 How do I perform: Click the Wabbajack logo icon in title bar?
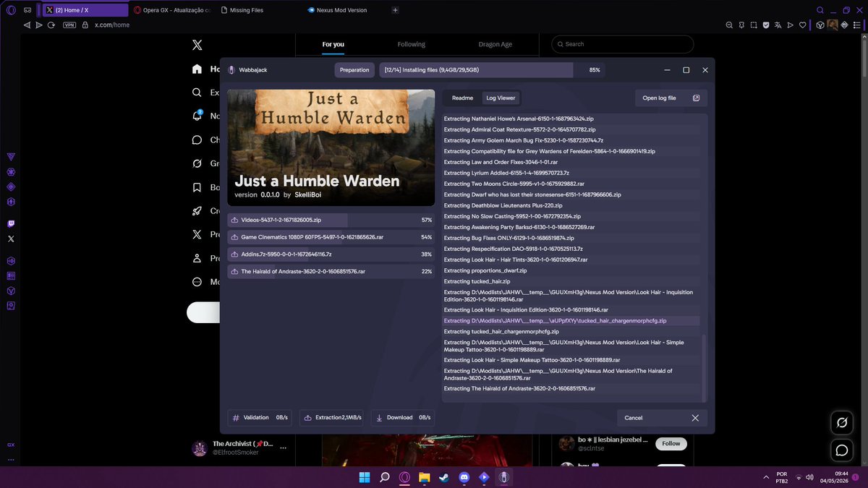click(231, 70)
